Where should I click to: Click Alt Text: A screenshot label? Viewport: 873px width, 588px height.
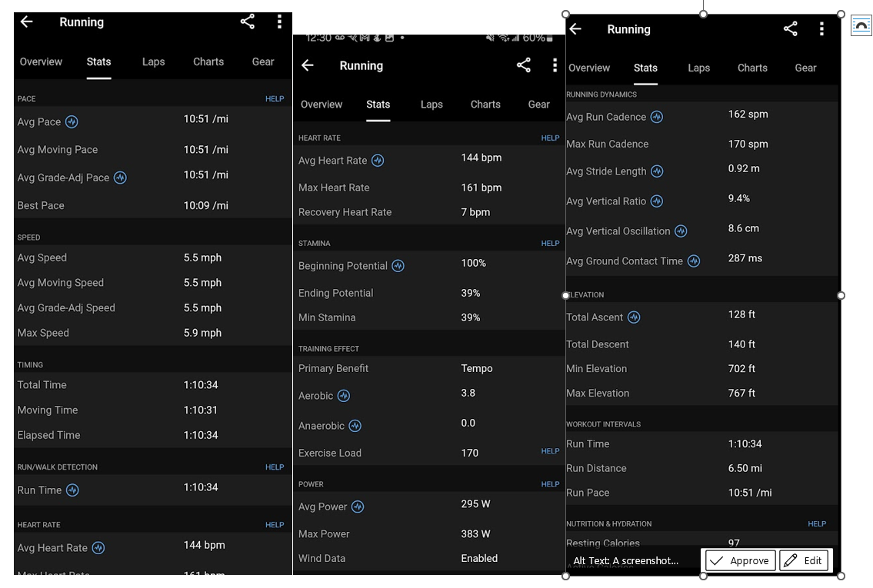pyautogui.click(x=626, y=561)
